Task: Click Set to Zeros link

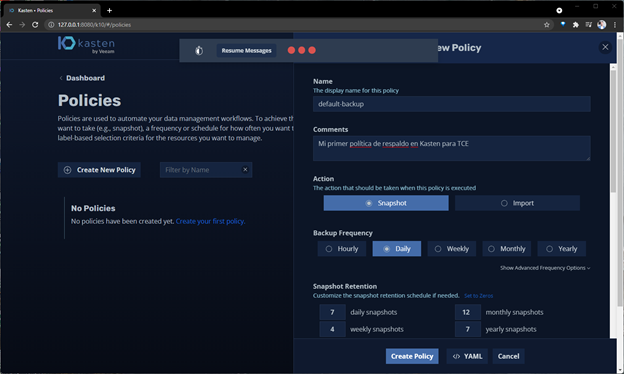Action: click(478, 296)
